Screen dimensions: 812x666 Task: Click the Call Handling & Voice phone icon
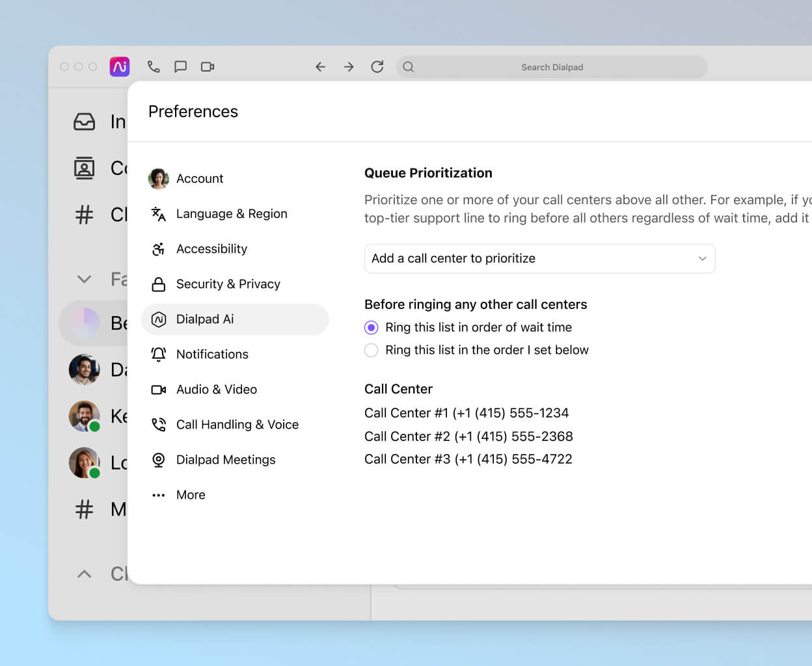(x=158, y=424)
